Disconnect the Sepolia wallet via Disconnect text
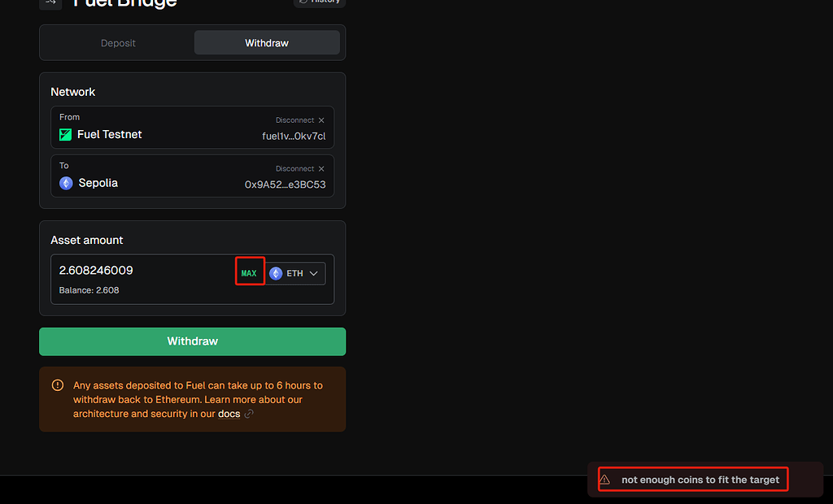 [x=294, y=169]
